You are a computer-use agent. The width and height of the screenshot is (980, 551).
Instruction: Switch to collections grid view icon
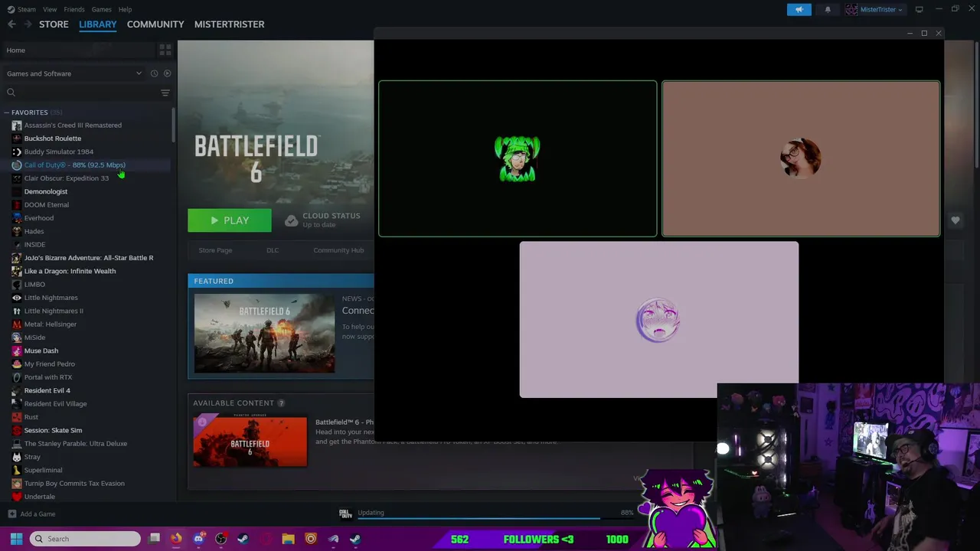(x=165, y=51)
